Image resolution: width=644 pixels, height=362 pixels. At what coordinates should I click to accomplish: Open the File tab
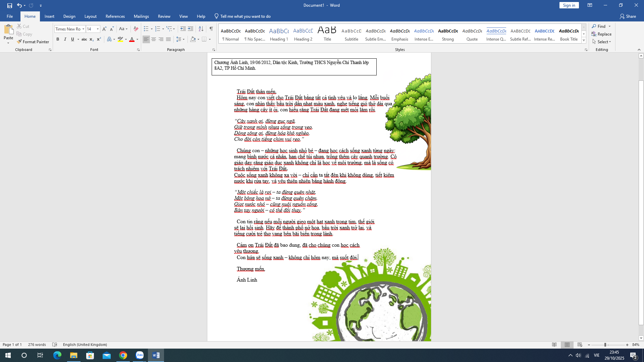point(10,16)
